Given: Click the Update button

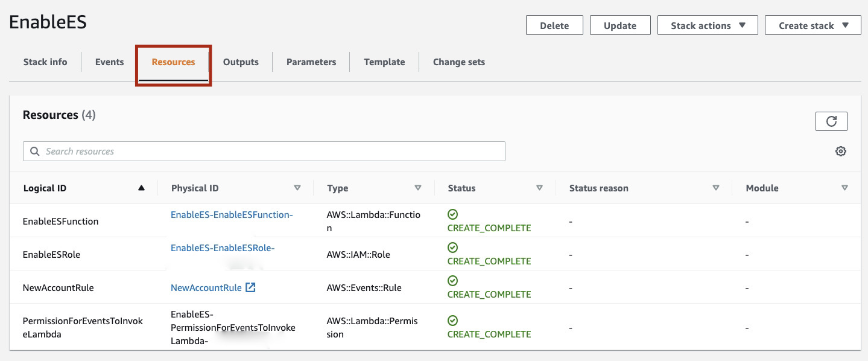Looking at the screenshot, I should (x=619, y=25).
